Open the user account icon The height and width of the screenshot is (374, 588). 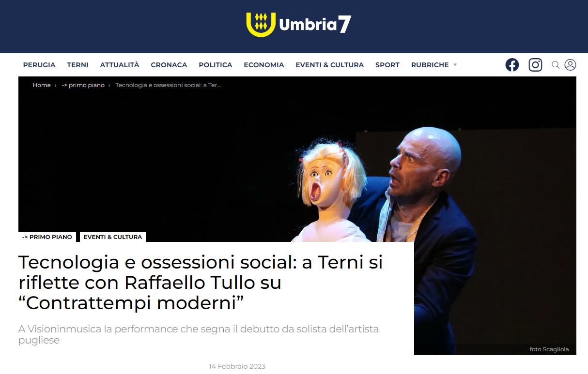tap(570, 65)
